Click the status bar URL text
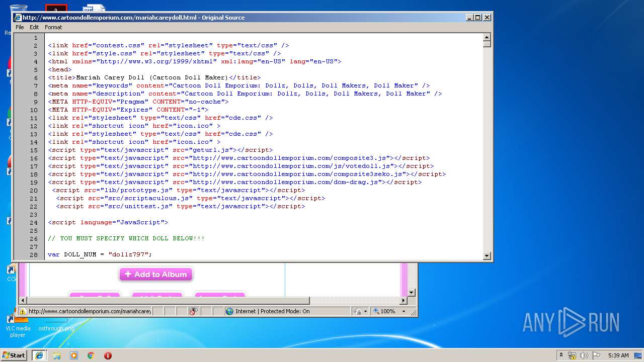 click(x=90, y=311)
